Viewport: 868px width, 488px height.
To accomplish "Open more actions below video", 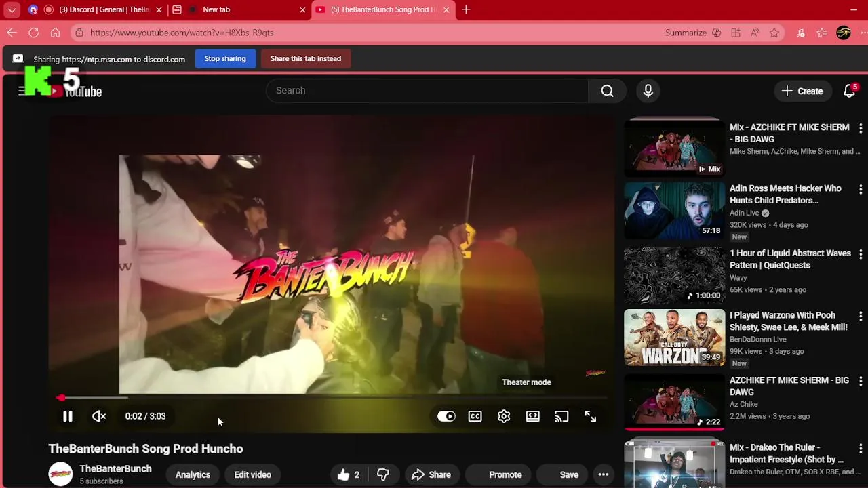I will coord(603,474).
